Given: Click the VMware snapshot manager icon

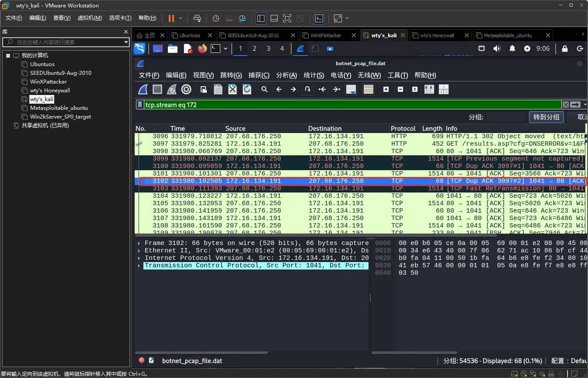Looking at the screenshot, I should click(242, 18).
